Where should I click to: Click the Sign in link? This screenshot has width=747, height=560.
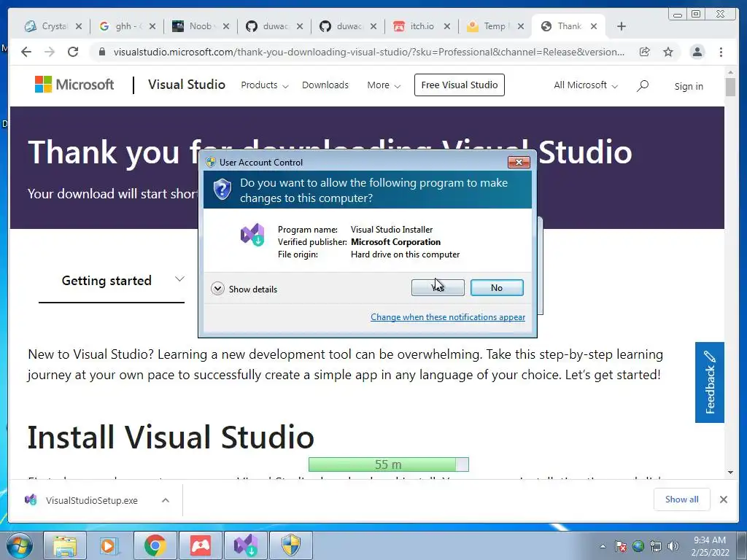[x=689, y=86]
